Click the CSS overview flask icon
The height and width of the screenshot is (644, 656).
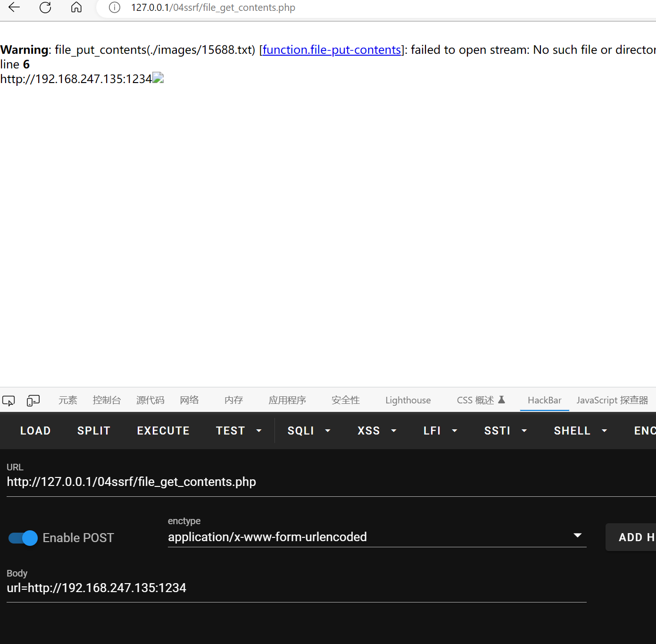tap(501, 400)
